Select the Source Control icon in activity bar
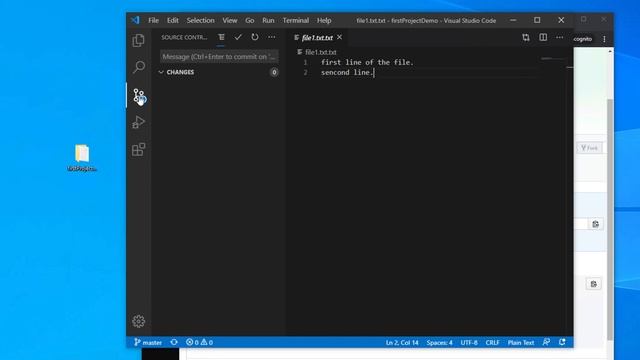The image size is (640, 360). (x=138, y=96)
